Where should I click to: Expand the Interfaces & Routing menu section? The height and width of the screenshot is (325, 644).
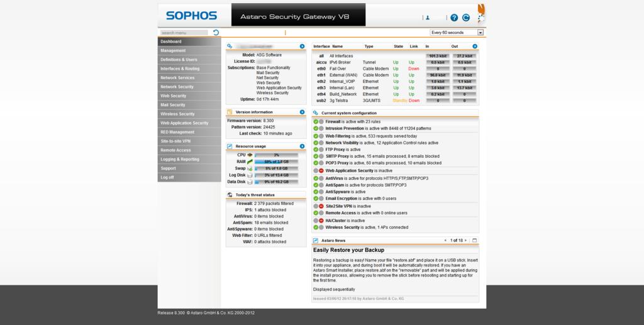[x=189, y=69]
